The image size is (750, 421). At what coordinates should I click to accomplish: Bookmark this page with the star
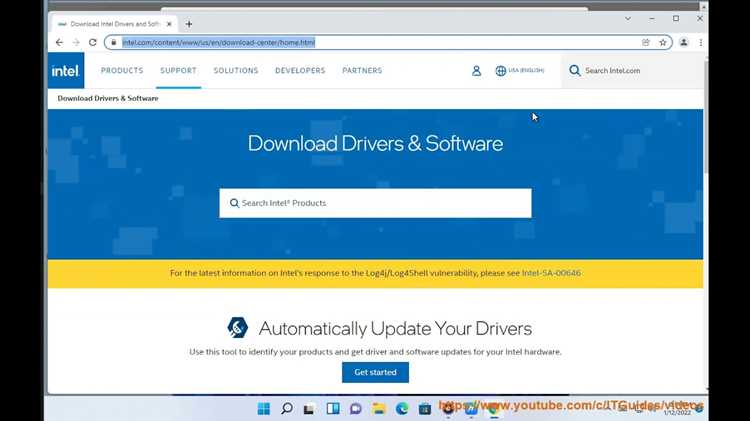coord(662,43)
